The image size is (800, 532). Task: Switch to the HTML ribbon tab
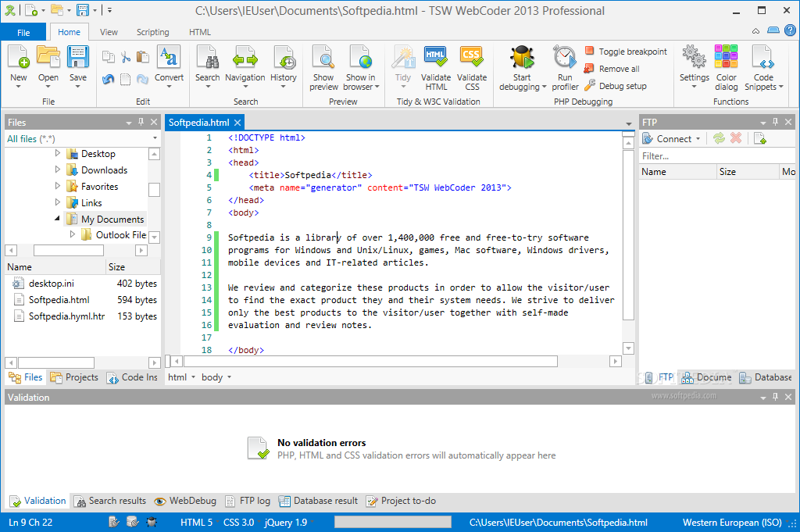[x=200, y=32]
